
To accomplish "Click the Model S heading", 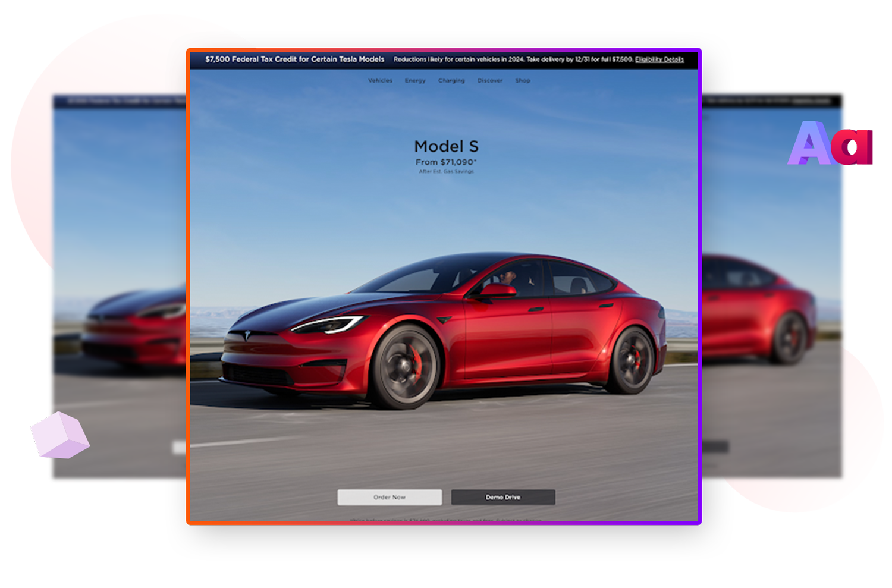I will click(446, 146).
